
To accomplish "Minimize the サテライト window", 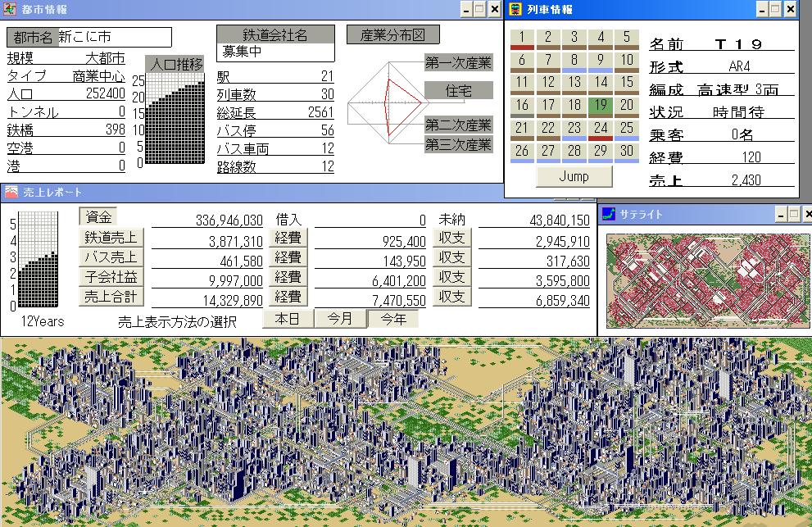I will tap(780, 214).
